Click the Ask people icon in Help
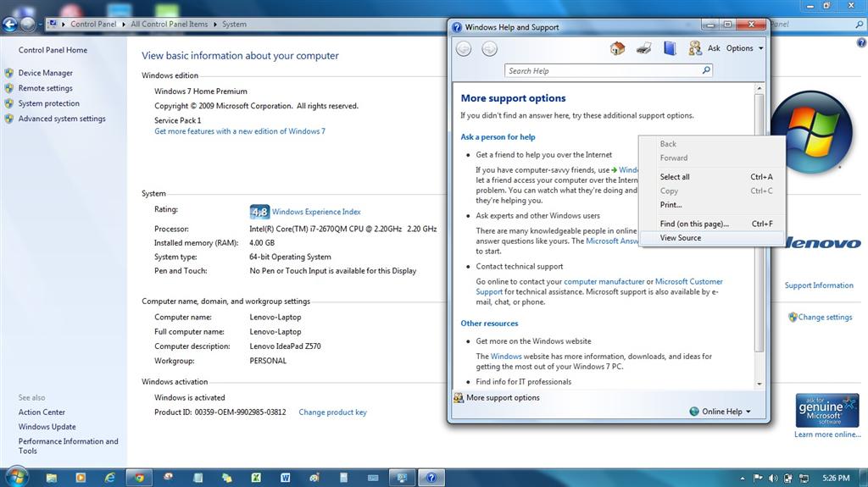 [x=695, y=49]
